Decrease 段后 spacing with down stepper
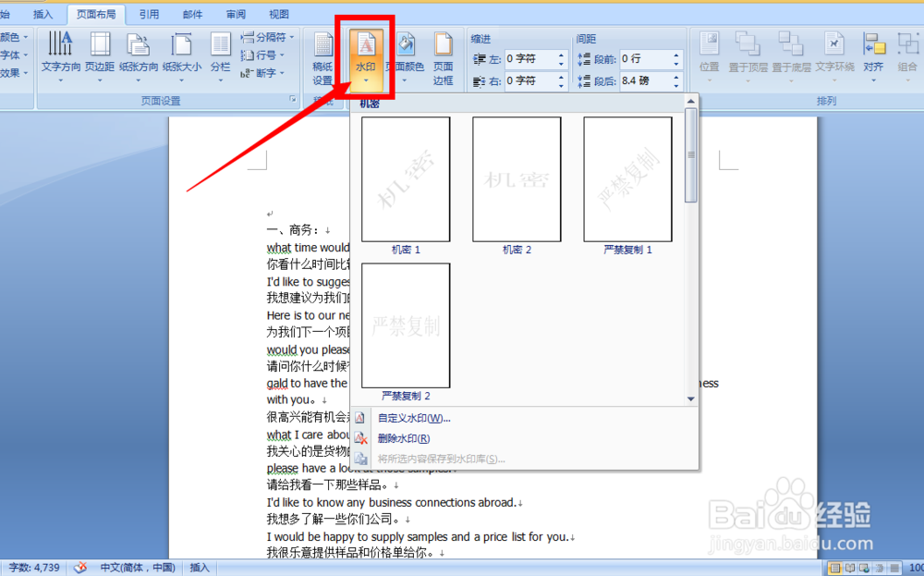 click(676, 85)
